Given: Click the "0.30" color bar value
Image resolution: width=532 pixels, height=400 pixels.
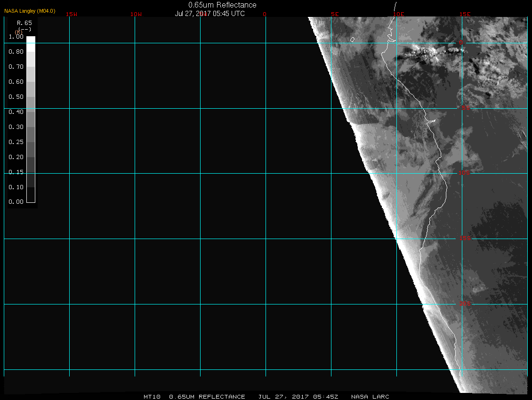Looking at the screenshot, I should pyautogui.click(x=16, y=127).
